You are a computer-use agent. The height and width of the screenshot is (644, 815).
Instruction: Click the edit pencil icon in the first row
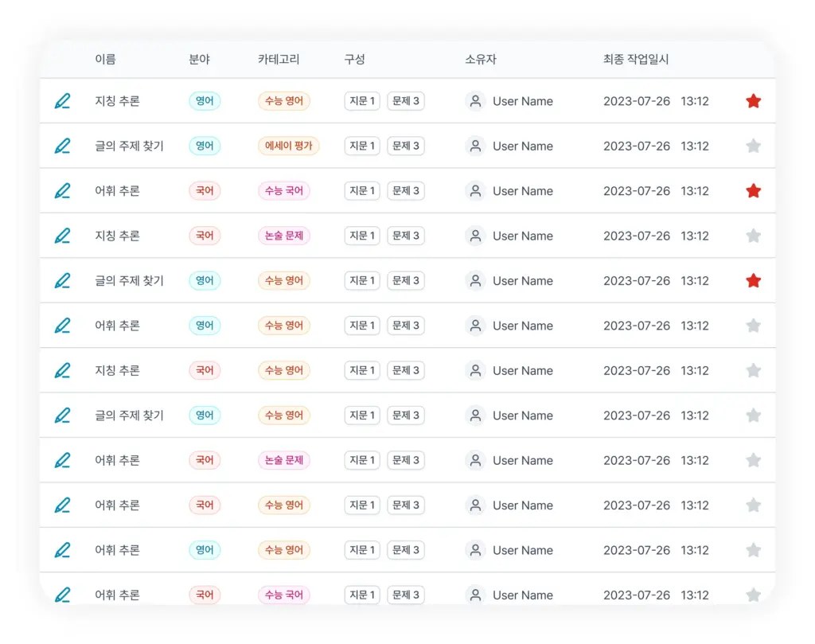tap(62, 101)
